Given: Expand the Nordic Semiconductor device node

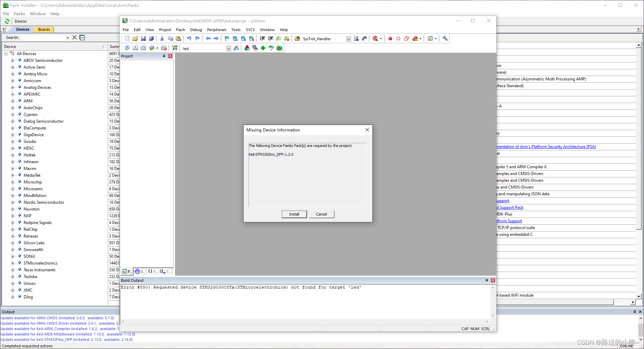Looking at the screenshot, I should (13, 202).
